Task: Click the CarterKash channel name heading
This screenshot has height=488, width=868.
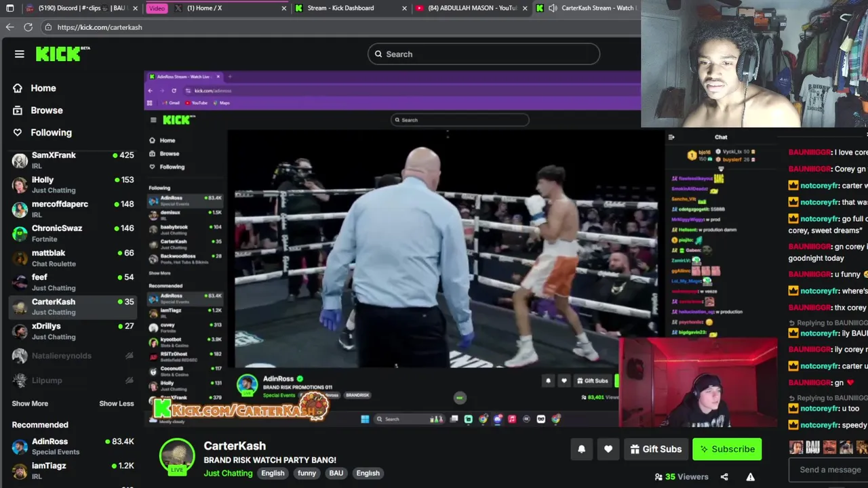Action: [x=235, y=446]
